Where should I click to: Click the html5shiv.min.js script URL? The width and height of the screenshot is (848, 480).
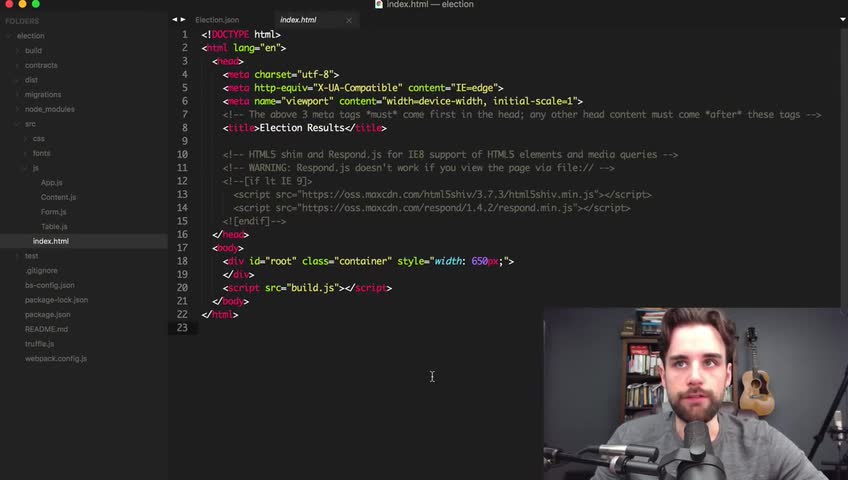[x=450, y=195]
